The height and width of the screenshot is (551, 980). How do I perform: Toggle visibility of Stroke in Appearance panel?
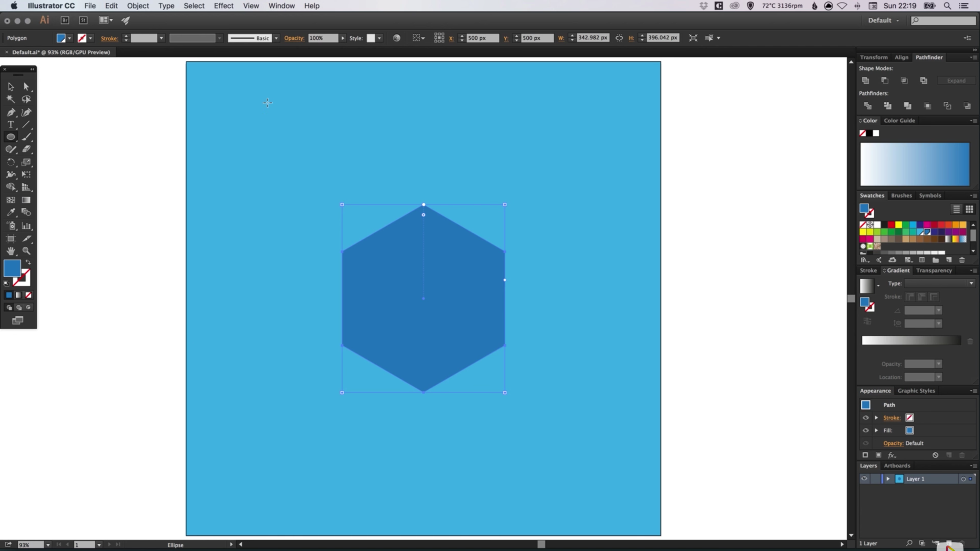pos(866,418)
